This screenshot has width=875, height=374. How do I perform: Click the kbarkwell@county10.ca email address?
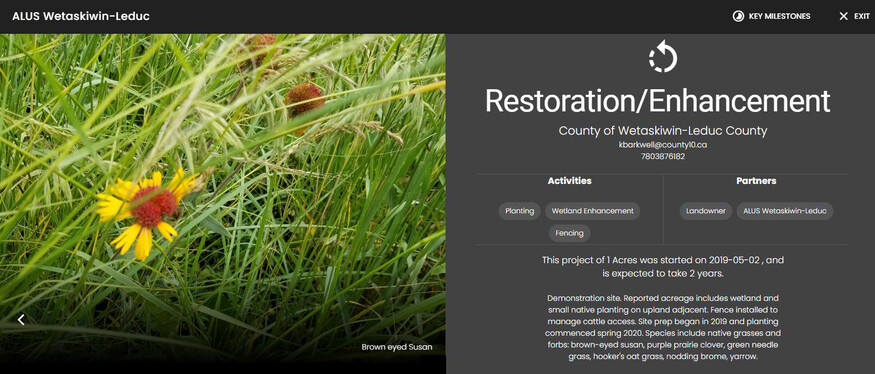(663, 145)
